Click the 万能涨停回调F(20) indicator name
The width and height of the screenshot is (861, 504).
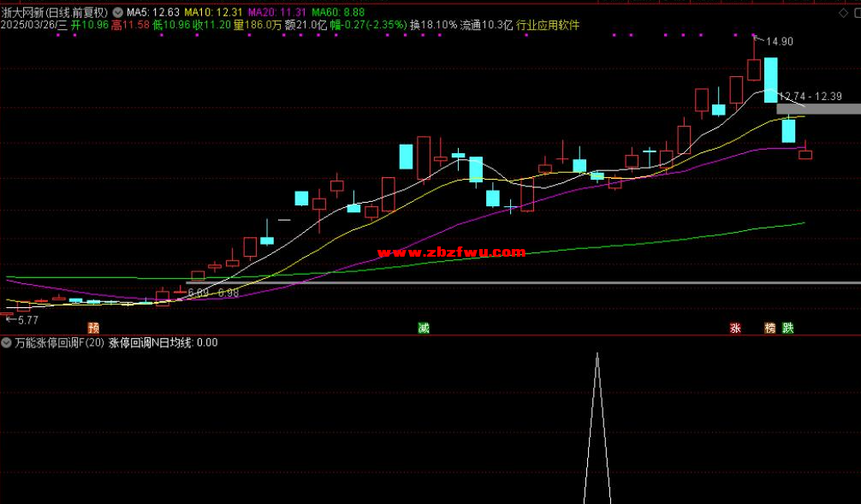click(x=60, y=342)
